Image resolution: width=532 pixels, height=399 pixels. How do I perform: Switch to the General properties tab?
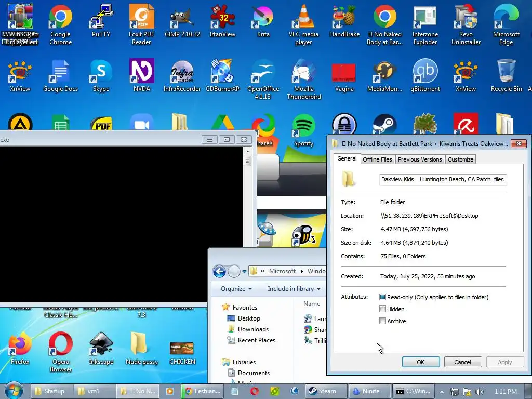347,159
